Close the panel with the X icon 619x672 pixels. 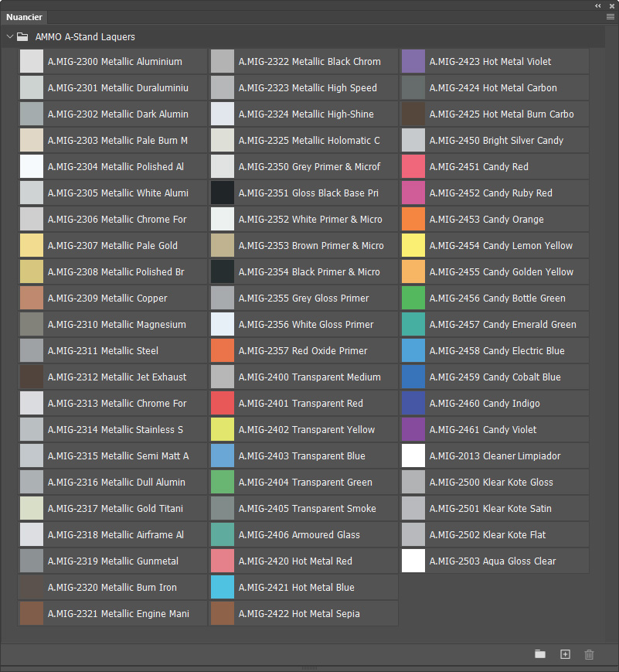(x=612, y=6)
